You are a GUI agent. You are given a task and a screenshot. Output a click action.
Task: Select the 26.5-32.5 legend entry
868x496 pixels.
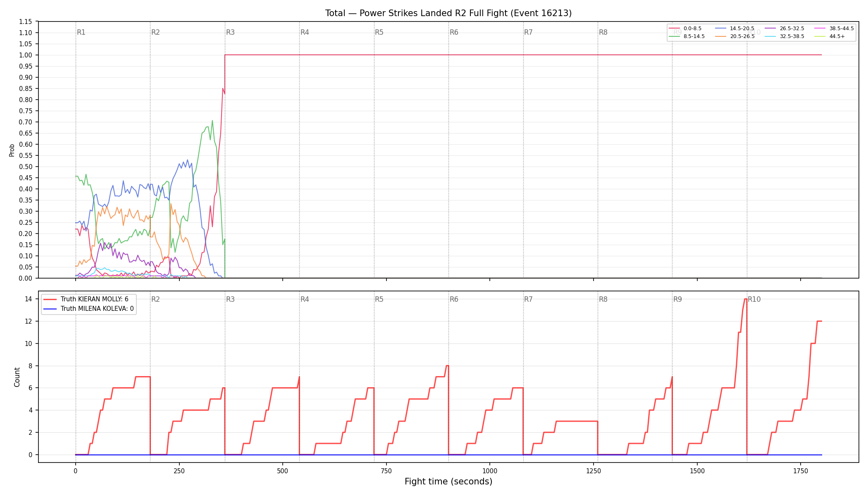[785, 29]
